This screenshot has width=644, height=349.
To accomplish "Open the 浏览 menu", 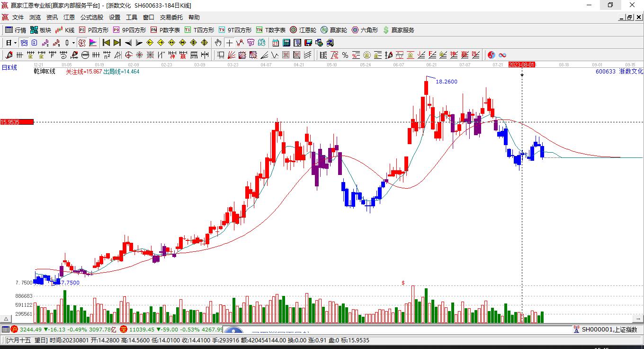I will point(35,17).
